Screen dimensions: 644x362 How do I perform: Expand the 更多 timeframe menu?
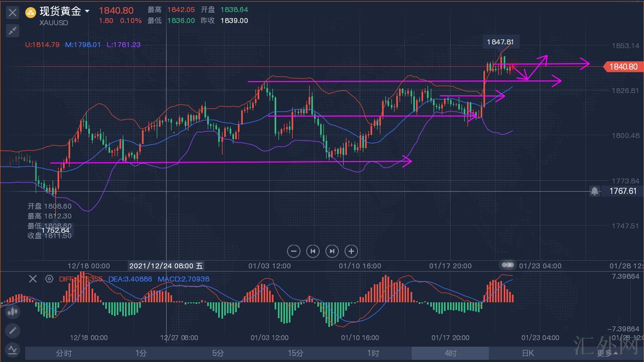pyautogui.click(x=605, y=353)
